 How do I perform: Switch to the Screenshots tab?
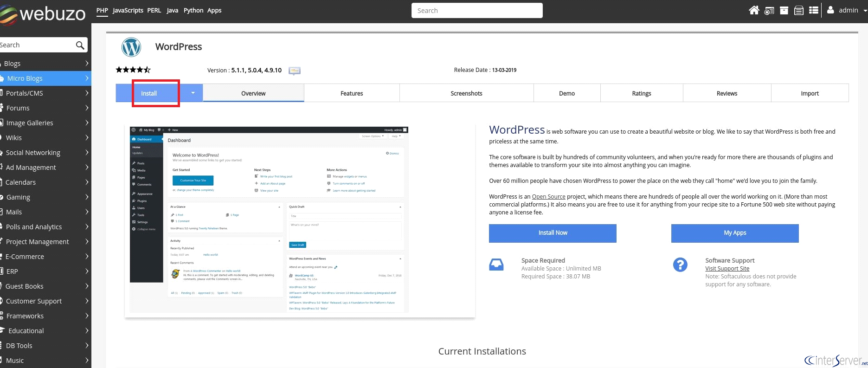tap(466, 93)
